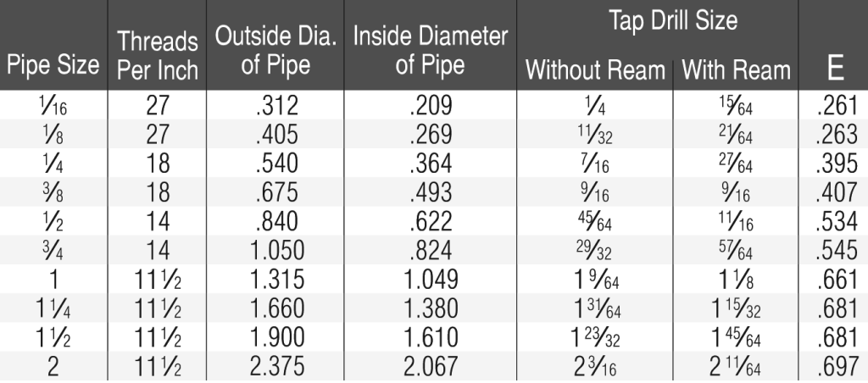868x383 pixels.
Task: Click the Pipe Size column header
Action: coord(53,65)
